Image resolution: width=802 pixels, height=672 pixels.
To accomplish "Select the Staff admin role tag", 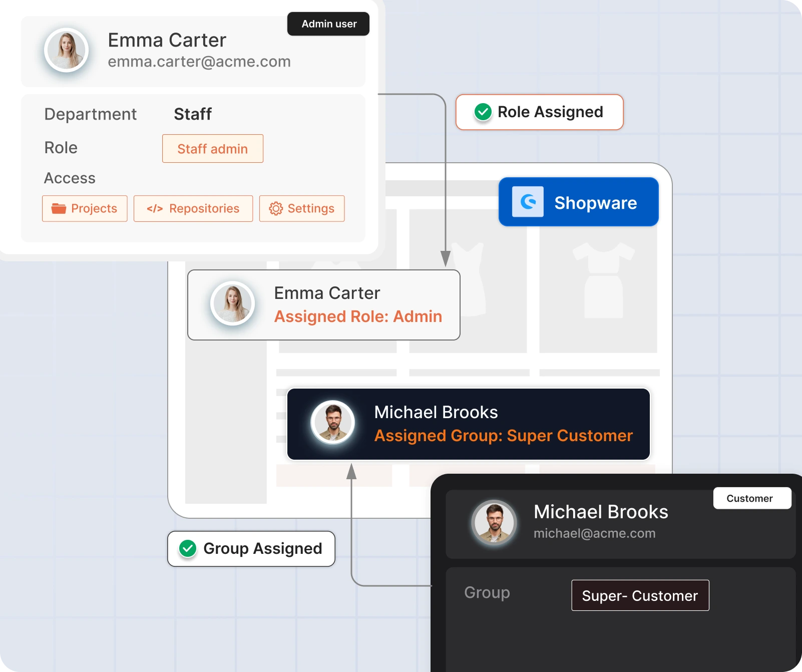I will point(213,149).
